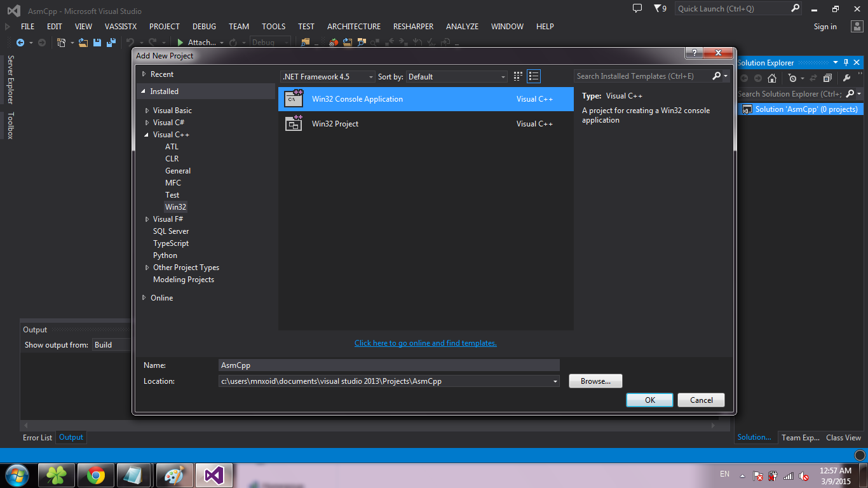Open the ANALYZE menu

point(462,27)
